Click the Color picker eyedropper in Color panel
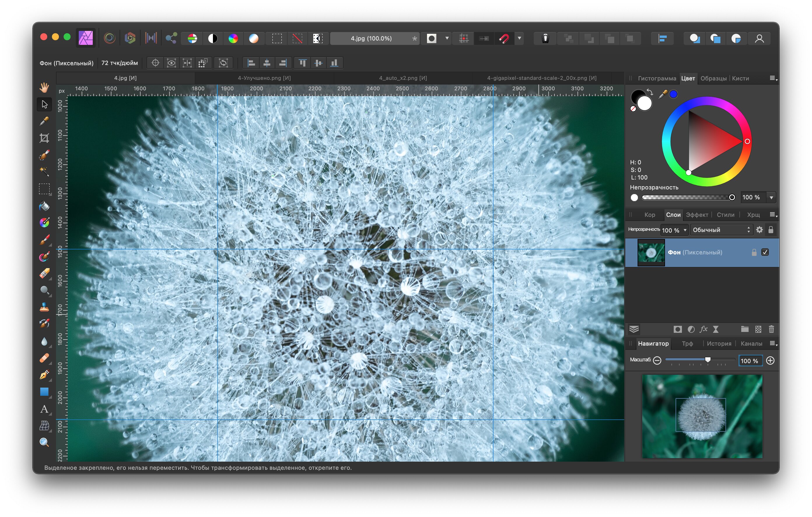 pos(663,94)
